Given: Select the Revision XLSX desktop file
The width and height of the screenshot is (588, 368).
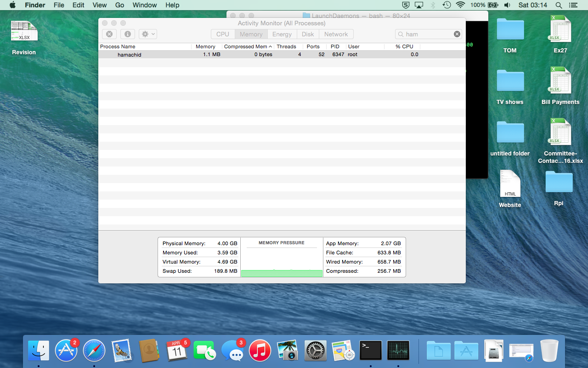Looking at the screenshot, I should coord(24,31).
